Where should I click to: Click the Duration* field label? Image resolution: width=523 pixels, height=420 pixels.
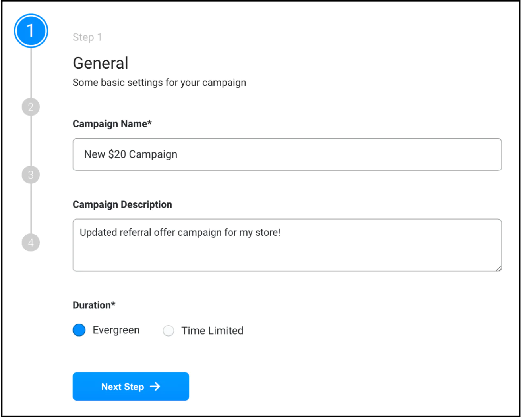(94, 305)
